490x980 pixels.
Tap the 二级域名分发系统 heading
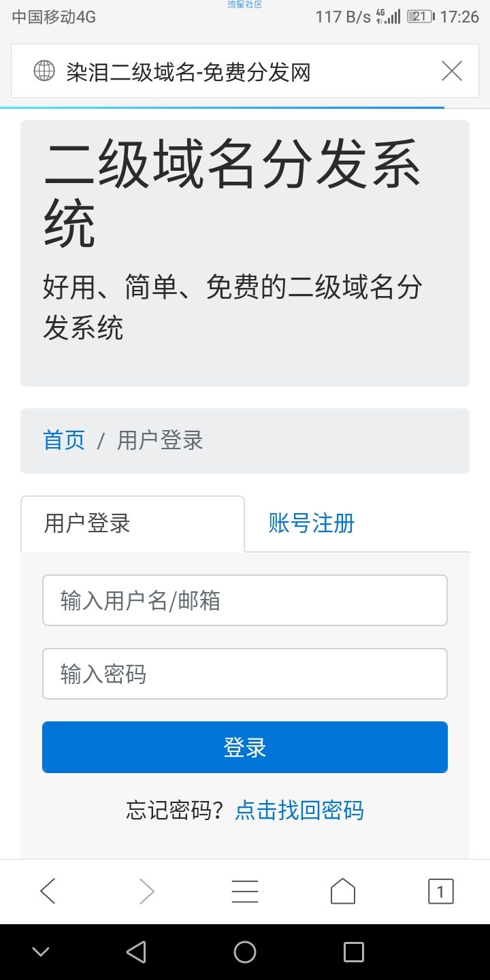click(232, 194)
